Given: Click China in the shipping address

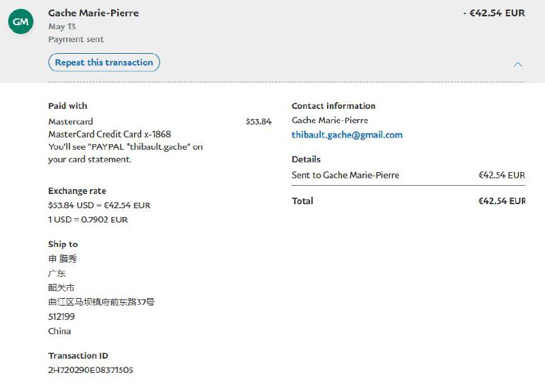Looking at the screenshot, I should pyautogui.click(x=59, y=331).
